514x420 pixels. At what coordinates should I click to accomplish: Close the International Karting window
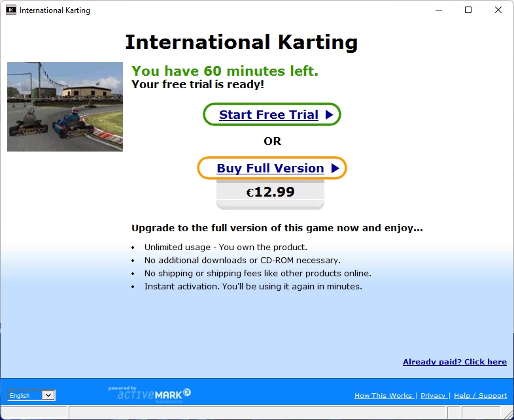click(x=498, y=10)
